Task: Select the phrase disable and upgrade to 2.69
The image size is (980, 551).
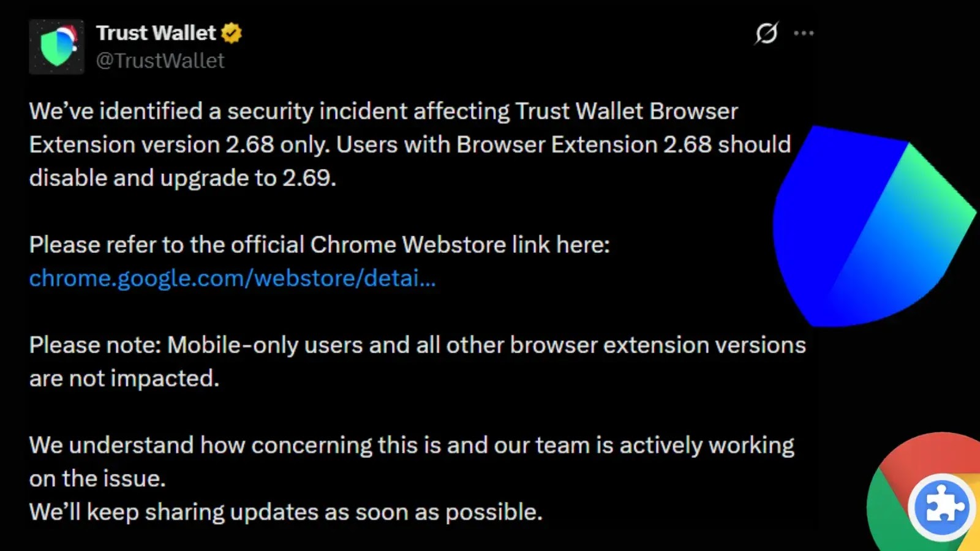Action: pos(181,178)
